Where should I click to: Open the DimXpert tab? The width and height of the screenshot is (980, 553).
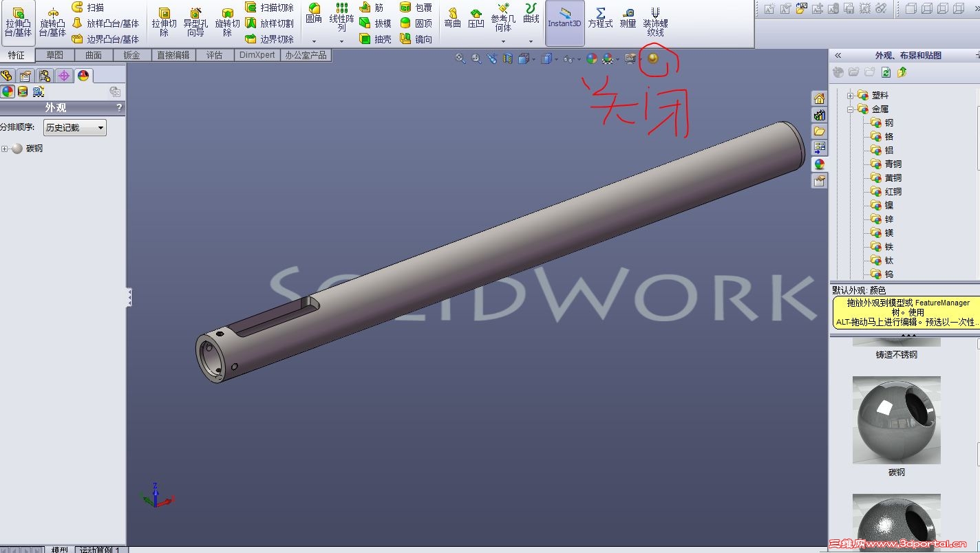257,55
